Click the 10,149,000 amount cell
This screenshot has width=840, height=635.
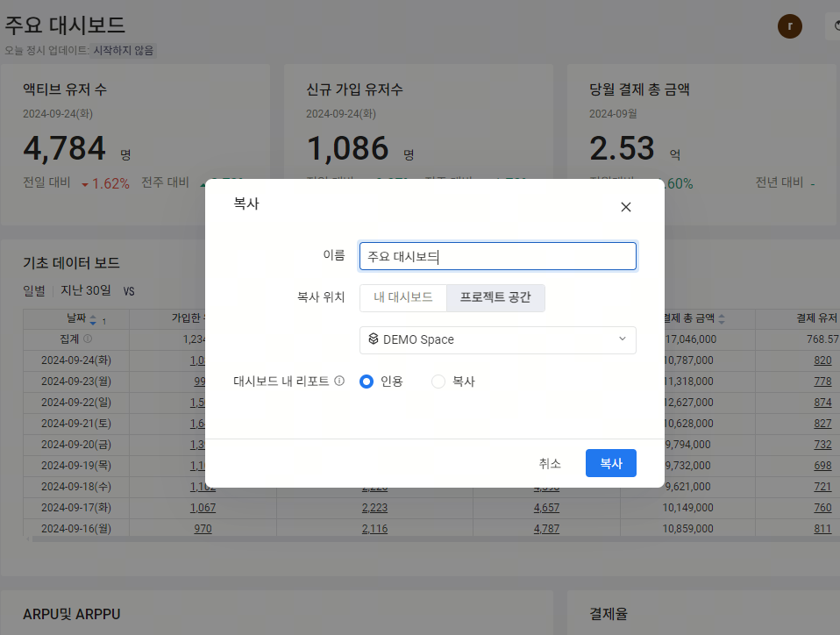(687, 508)
